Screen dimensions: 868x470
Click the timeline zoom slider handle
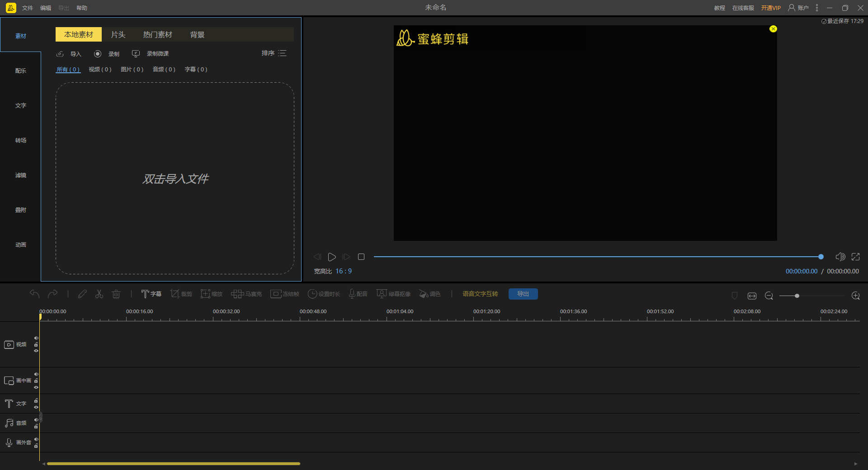click(x=797, y=296)
